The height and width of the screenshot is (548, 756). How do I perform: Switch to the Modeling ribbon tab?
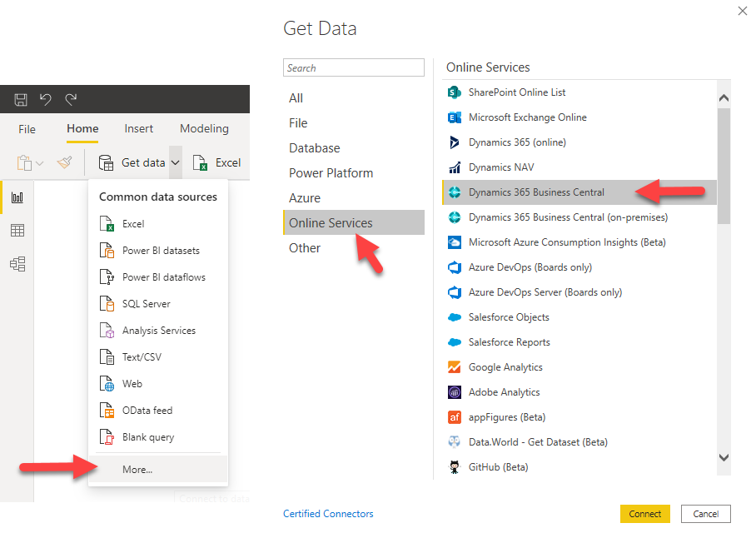coord(205,129)
